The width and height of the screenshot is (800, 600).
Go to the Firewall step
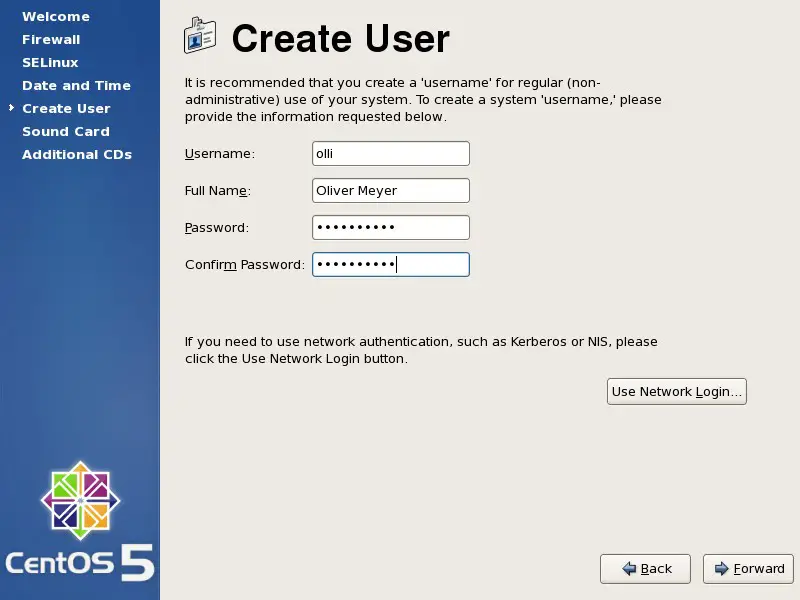point(51,39)
